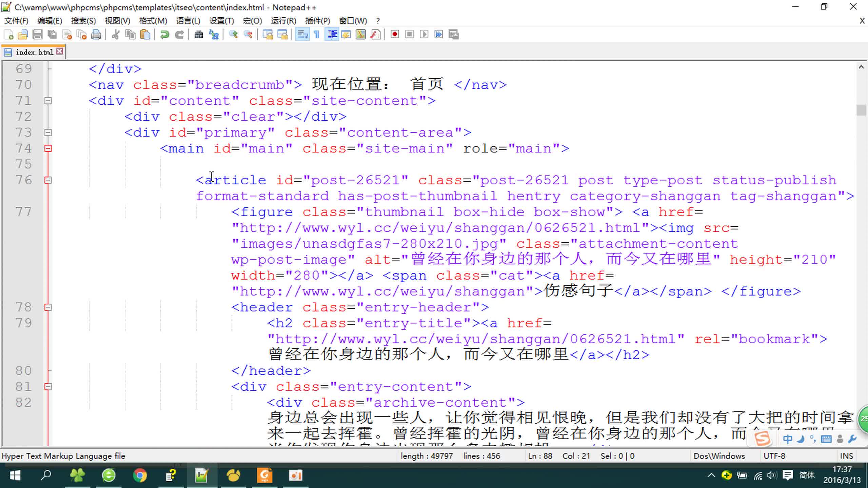Toggle the indent guide display
This screenshot has width=868, height=488.
(332, 34)
